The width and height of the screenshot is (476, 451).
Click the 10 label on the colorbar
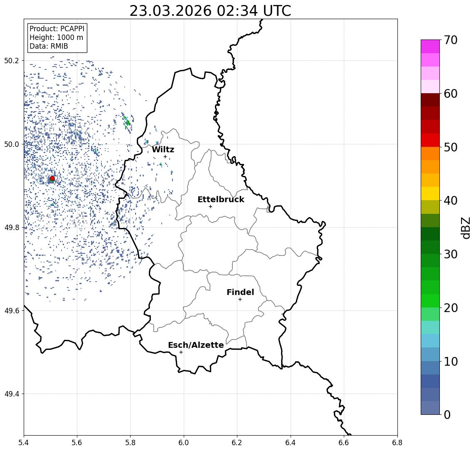[x=450, y=361]
